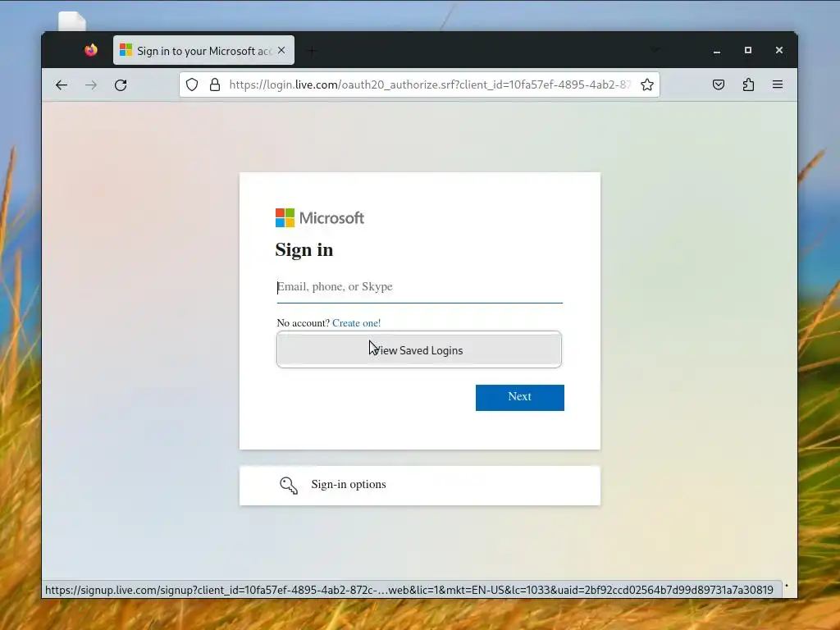Click the address bar URL
The height and width of the screenshot is (630, 840).
tap(430, 84)
